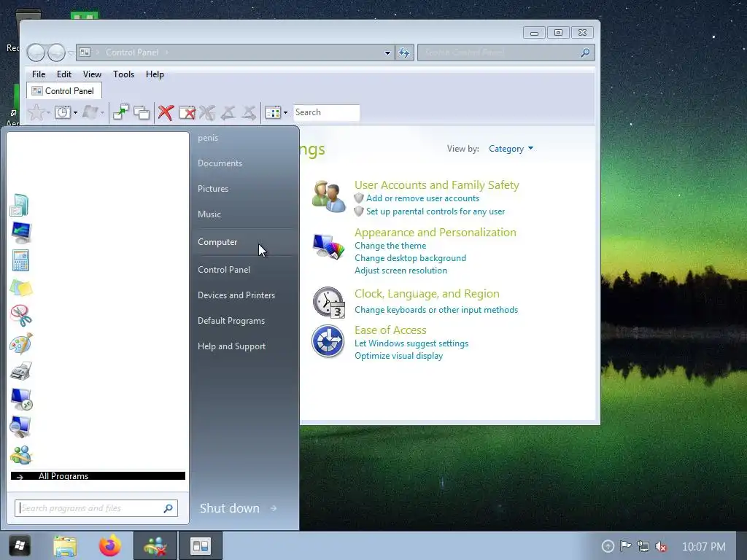Click the back navigation button
The image size is (747, 560).
coord(36,52)
